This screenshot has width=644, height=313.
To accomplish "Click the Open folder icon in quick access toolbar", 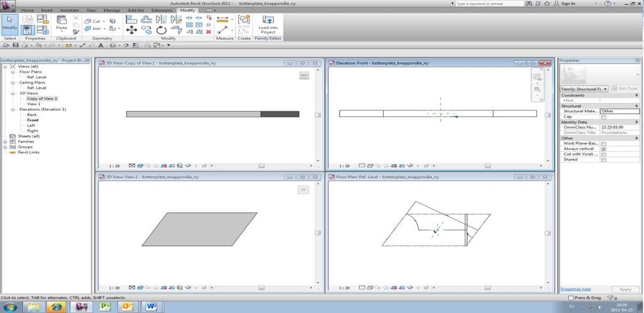I will coord(6,45).
